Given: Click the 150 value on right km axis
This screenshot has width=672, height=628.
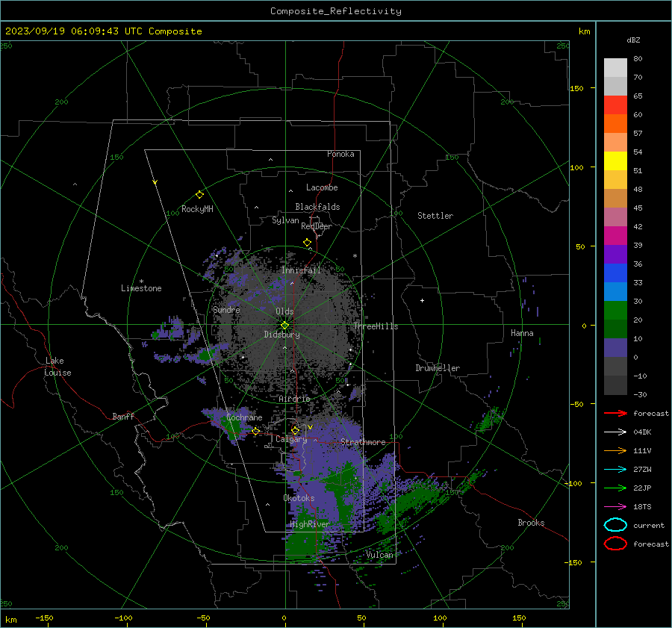Looking at the screenshot, I should [x=576, y=88].
